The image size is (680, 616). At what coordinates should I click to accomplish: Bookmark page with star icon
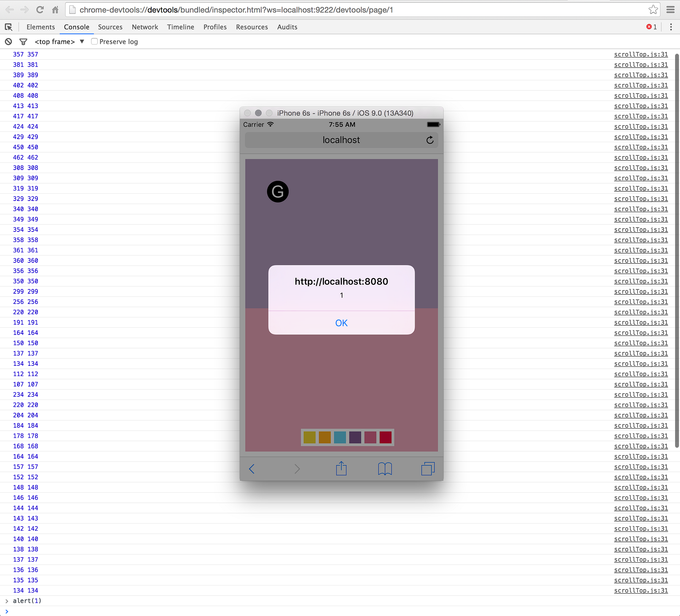point(653,10)
